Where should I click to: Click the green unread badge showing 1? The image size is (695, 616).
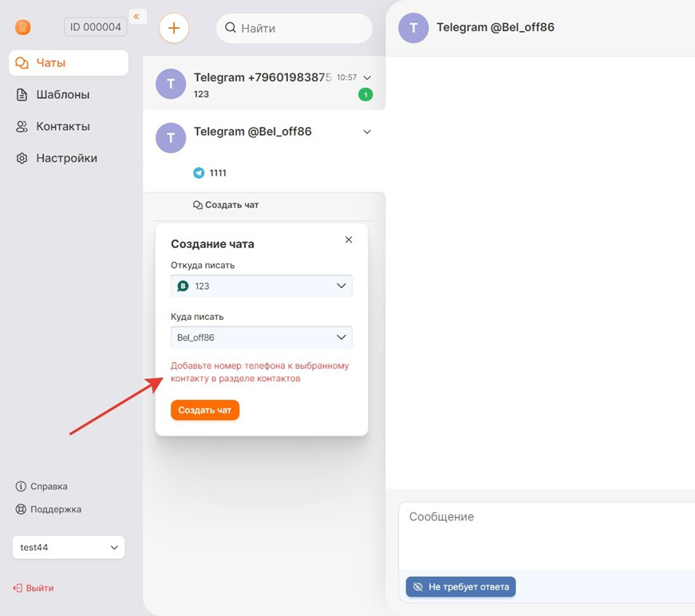tap(365, 94)
